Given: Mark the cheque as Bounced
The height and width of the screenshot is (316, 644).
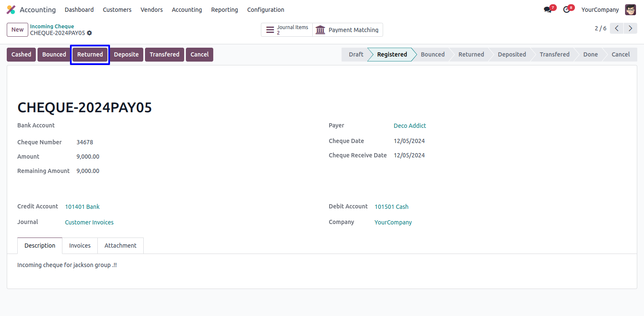Looking at the screenshot, I should (54, 54).
